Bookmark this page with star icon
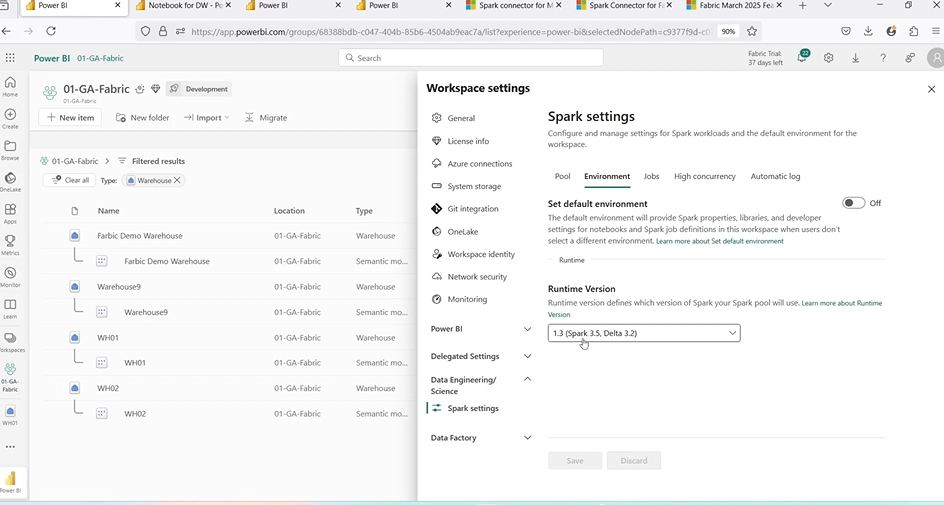This screenshot has height=505, width=944. 752,31
